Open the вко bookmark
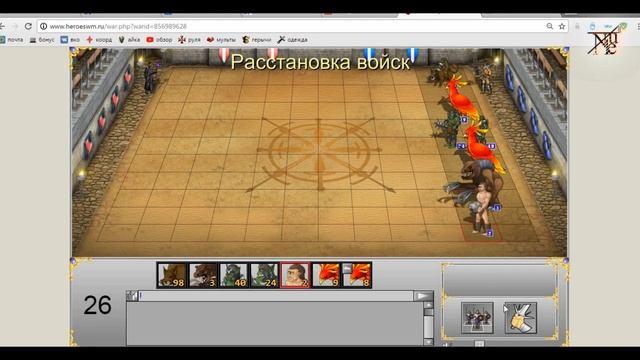 [70, 40]
